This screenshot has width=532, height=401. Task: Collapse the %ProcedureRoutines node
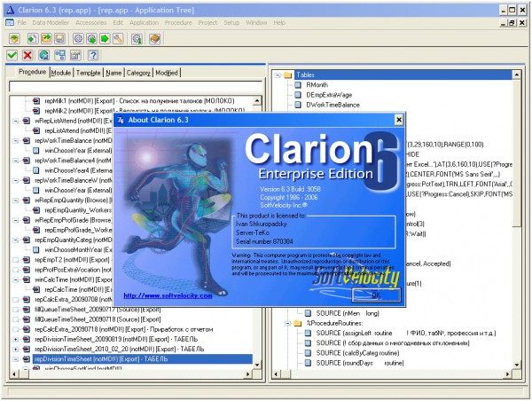287,323
